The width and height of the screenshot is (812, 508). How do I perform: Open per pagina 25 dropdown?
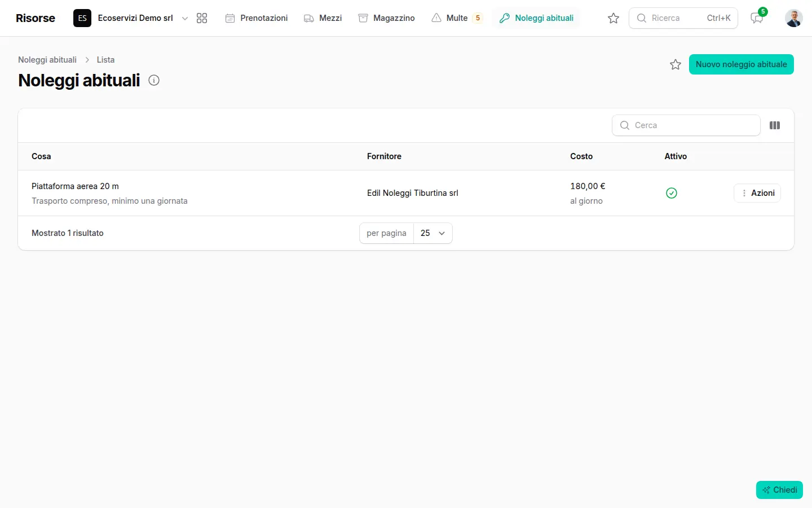tap(433, 233)
